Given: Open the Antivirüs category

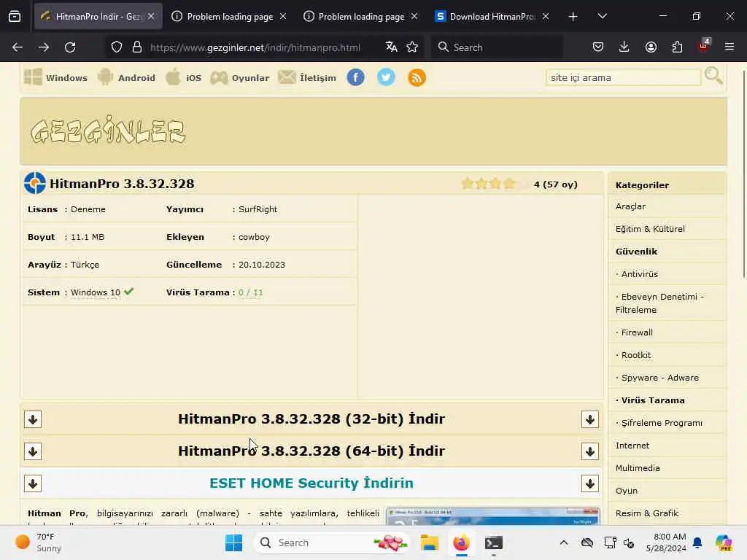Looking at the screenshot, I should [x=639, y=274].
